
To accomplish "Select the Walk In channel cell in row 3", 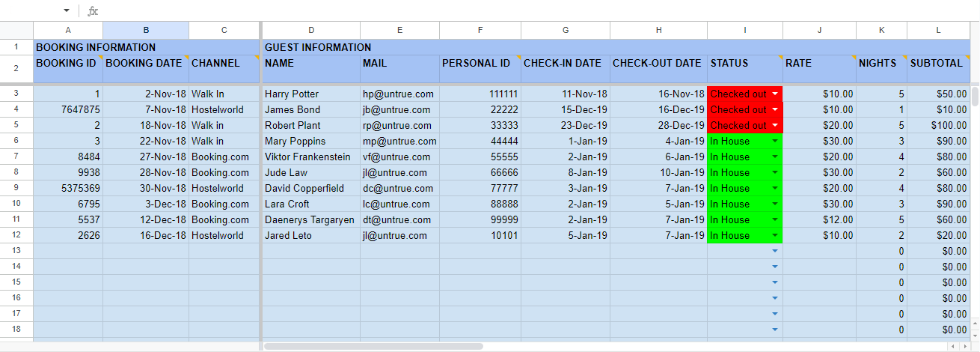I will click(x=224, y=94).
